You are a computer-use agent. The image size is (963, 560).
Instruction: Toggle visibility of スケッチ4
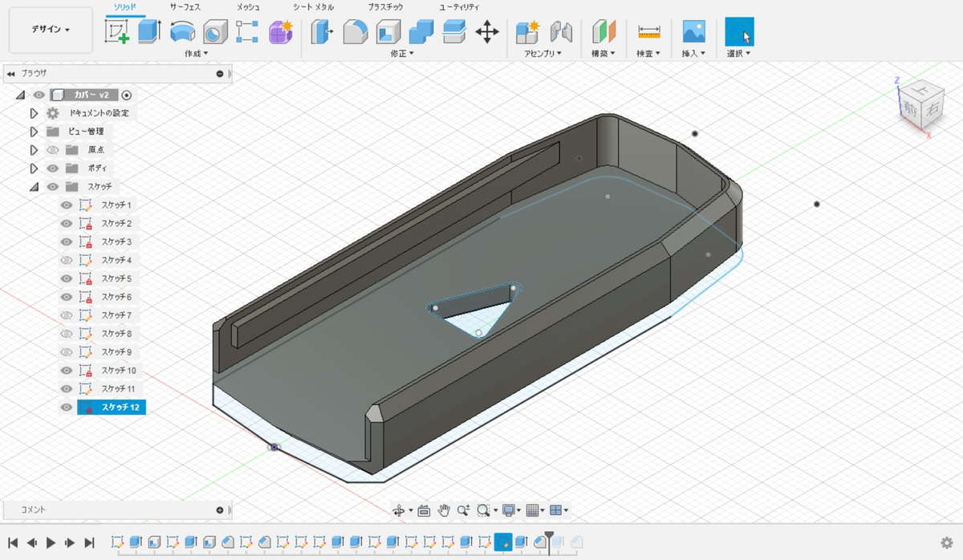(67, 261)
